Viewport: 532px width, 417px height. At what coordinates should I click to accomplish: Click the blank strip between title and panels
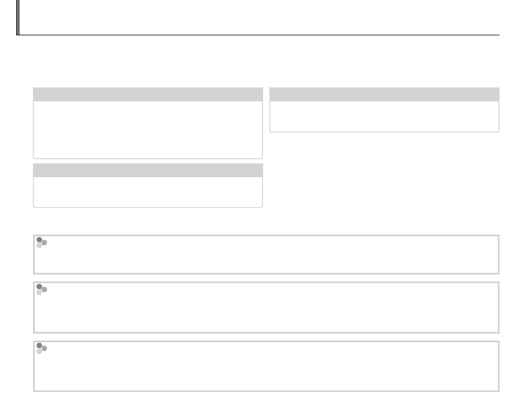pos(261,63)
